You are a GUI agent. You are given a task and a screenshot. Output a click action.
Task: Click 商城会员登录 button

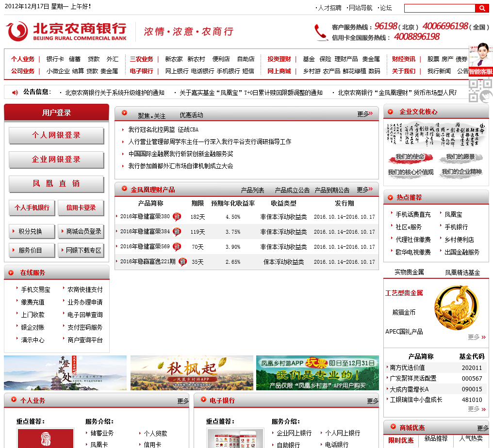81,232
